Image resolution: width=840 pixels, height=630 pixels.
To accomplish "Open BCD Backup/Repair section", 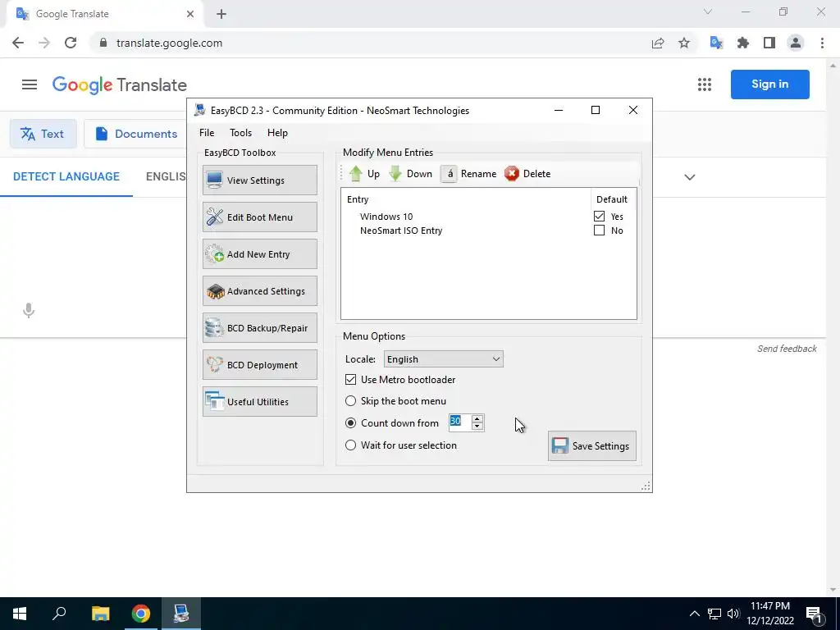I will coord(260,328).
